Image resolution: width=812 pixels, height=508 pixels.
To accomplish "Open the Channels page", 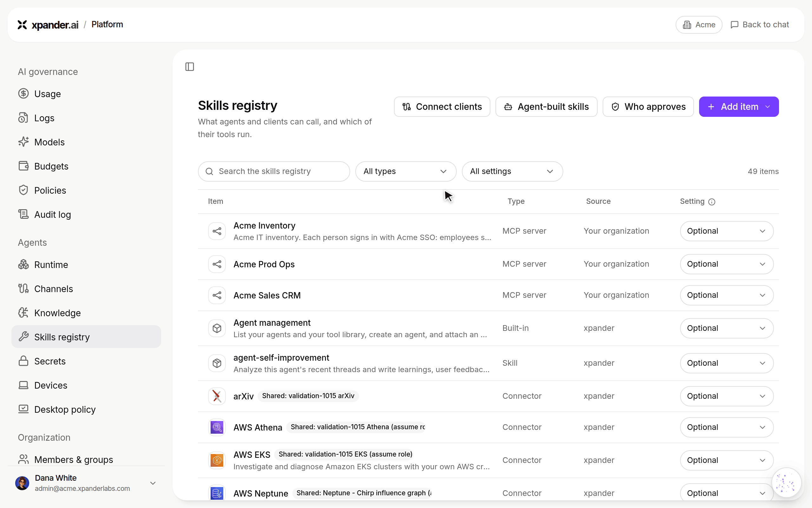I will [x=86, y=289].
